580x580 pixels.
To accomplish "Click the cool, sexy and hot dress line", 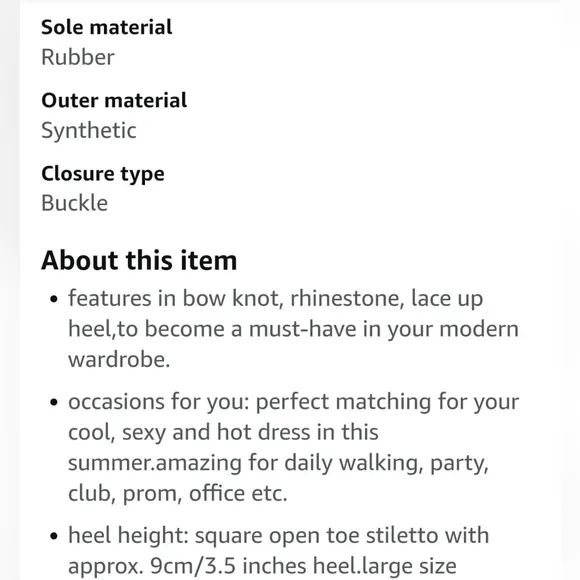I will tap(223, 432).
